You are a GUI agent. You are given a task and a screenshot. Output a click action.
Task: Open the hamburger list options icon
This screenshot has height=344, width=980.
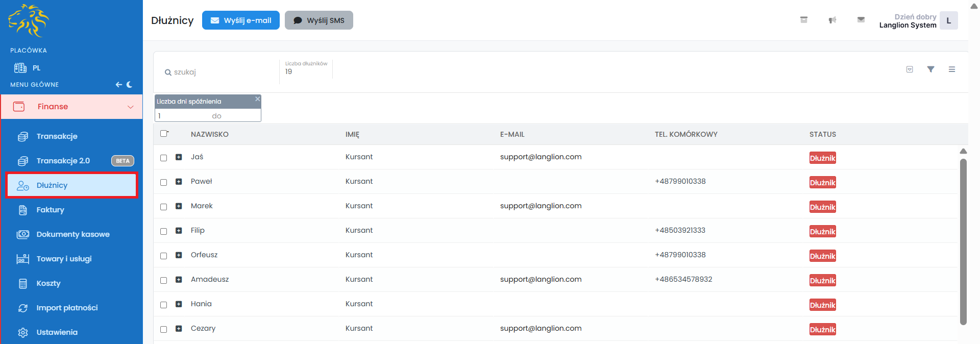952,69
